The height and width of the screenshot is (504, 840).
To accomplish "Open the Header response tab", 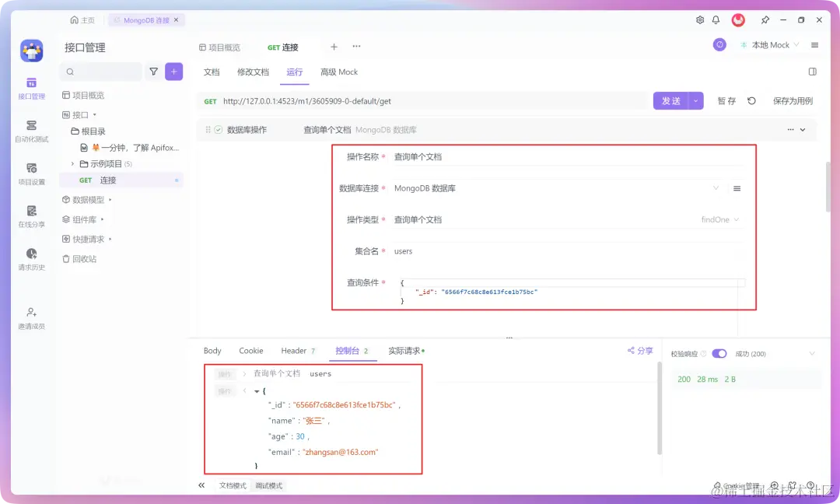I will click(298, 351).
